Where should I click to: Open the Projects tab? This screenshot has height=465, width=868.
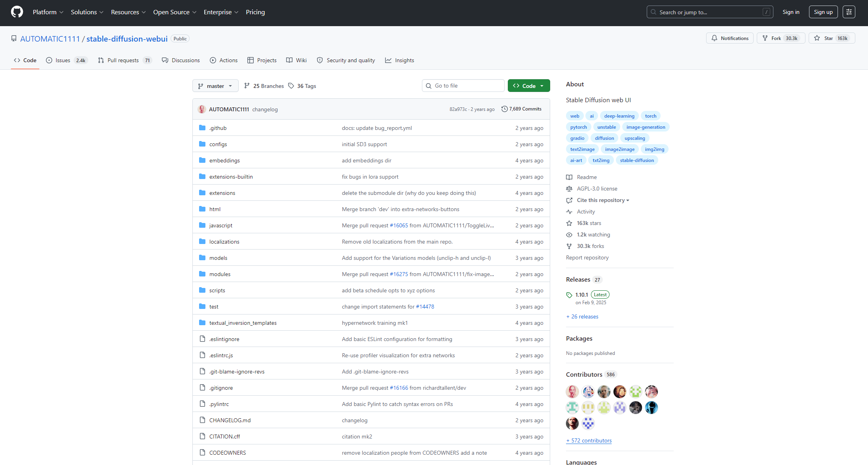[x=262, y=60]
